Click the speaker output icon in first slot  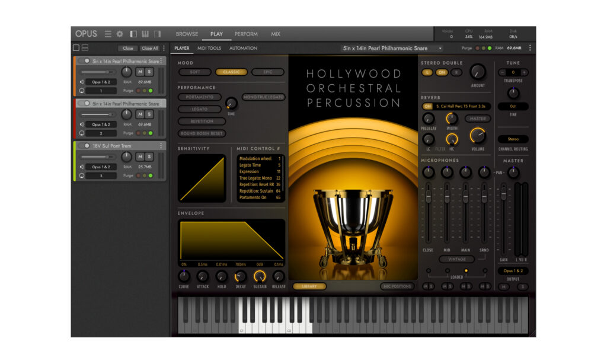(x=82, y=82)
